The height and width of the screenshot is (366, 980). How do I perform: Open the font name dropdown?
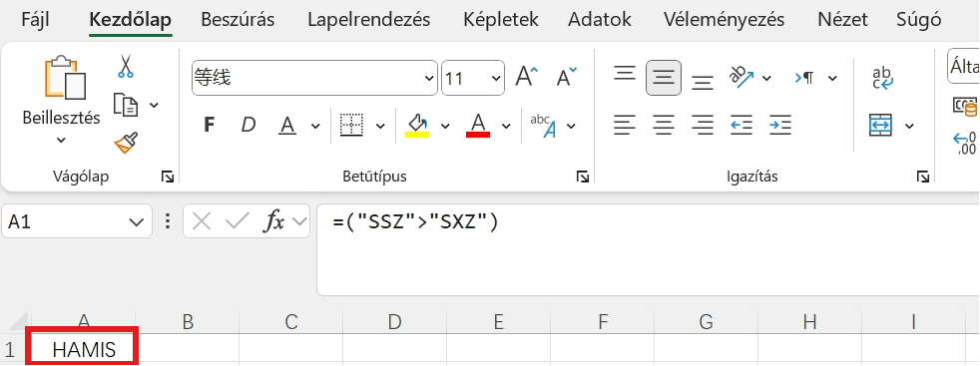point(429,78)
